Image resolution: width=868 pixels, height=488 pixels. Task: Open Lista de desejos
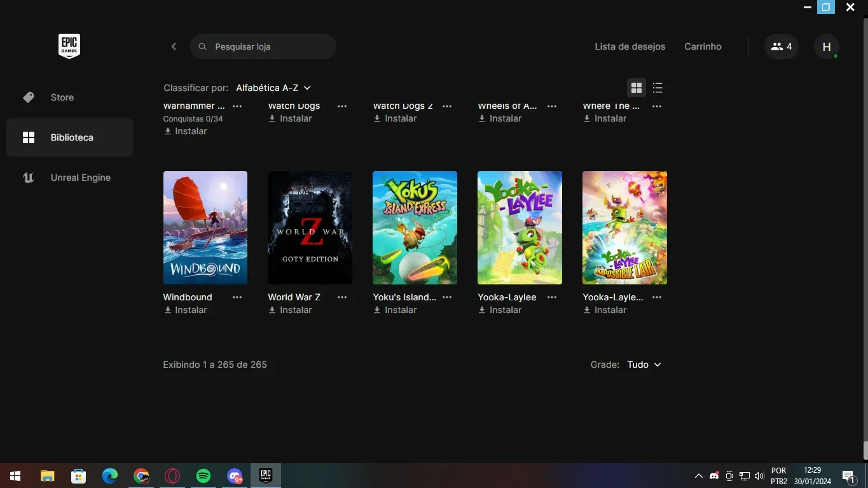click(630, 46)
